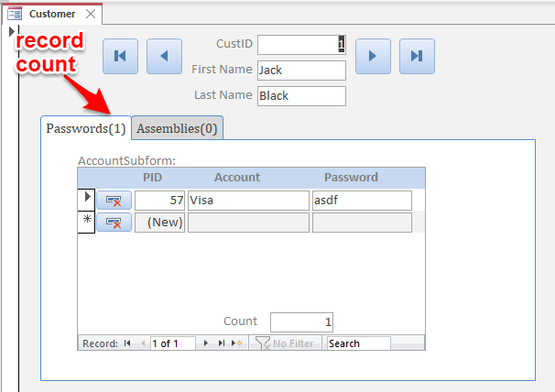Click subform last record navigation arrow
The height and width of the screenshot is (392, 555).
[x=222, y=343]
